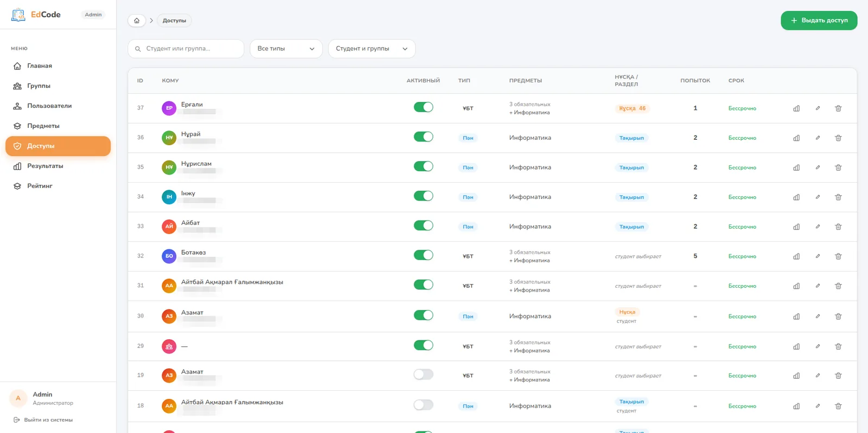This screenshot has height=433, width=868.
Task: Delete access row 36 Нұрай
Action: (x=838, y=138)
